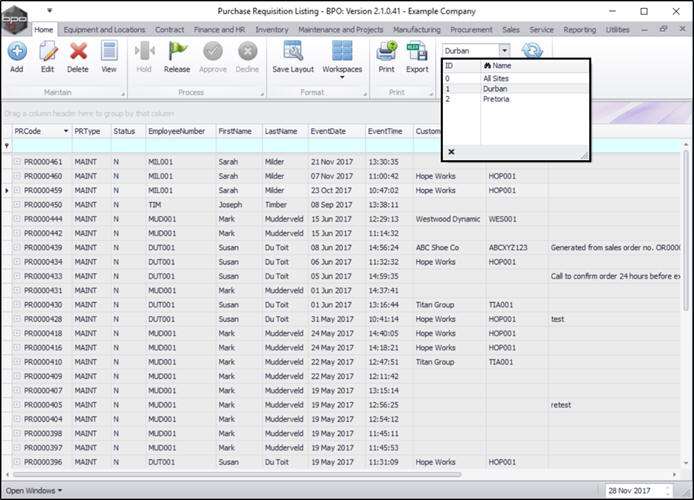Select the Westwood Dynamic customer cell

448,219
